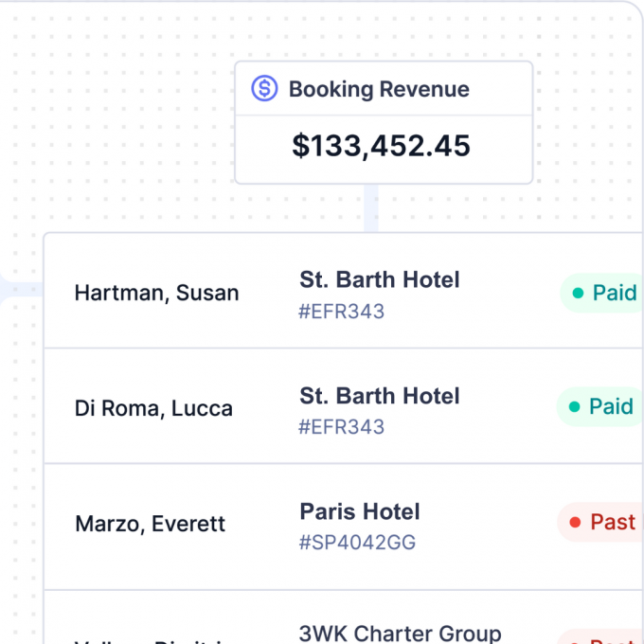
Task: Click the Paid status badge for Hartman, Susan
Action: 604,293
